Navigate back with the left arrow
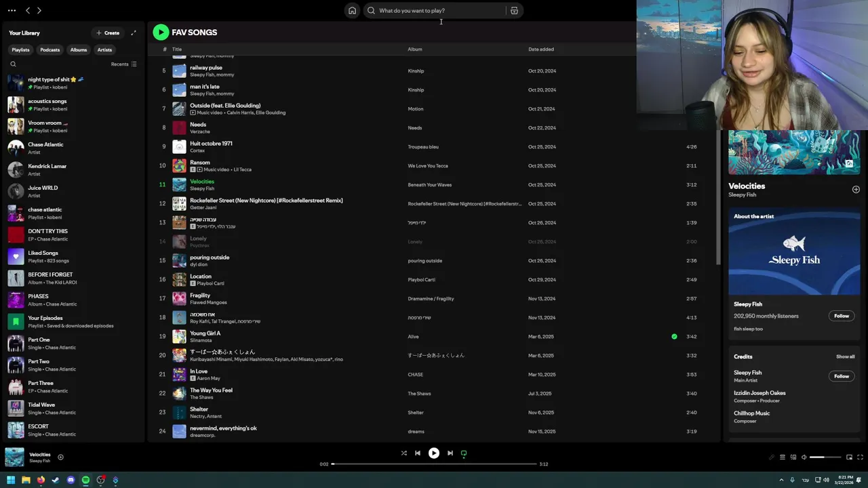The height and width of the screenshot is (488, 868). pos(28,10)
